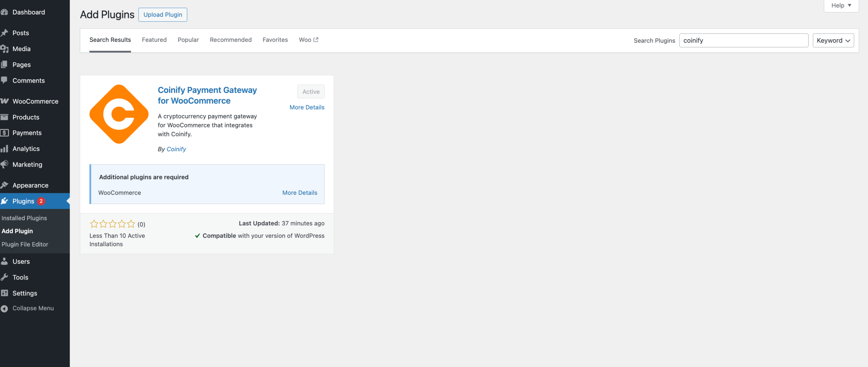The width and height of the screenshot is (868, 367).
Task: Click the Media library icon
Action: [x=5, y=49]
